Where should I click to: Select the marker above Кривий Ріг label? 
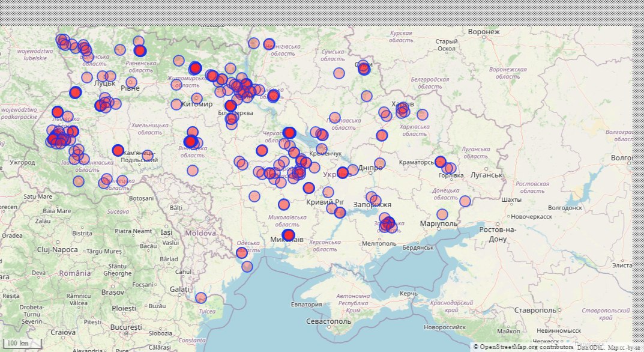point(328,192)
